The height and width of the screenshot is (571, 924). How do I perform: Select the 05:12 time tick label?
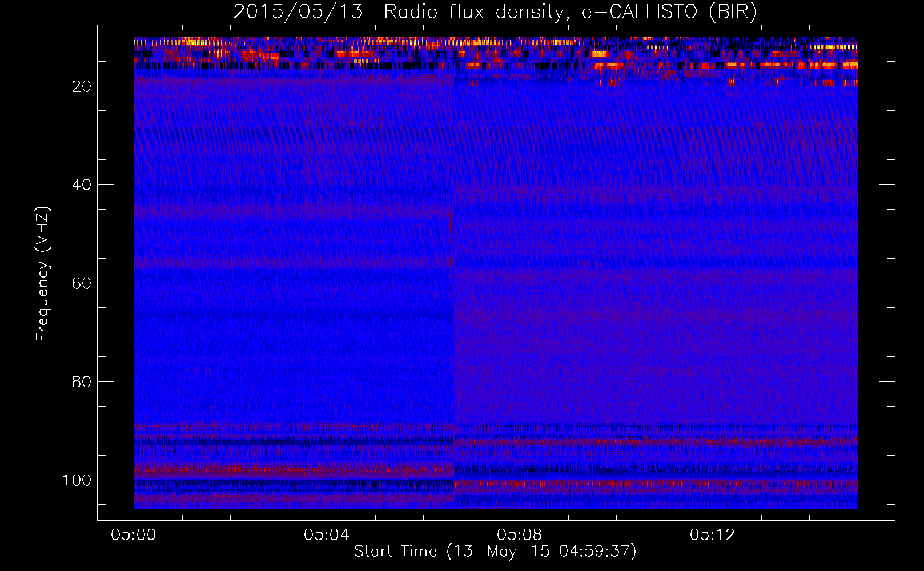pos(713,535)
